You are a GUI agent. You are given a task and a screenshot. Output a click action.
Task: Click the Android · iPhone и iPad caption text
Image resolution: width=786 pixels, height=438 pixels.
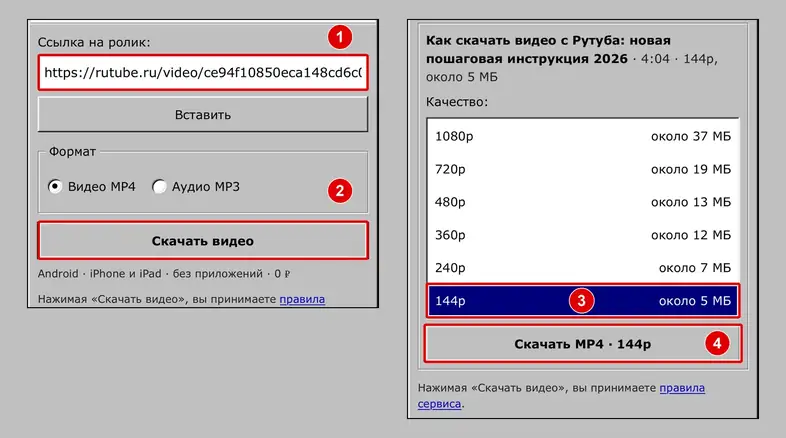tap(164, 274)
